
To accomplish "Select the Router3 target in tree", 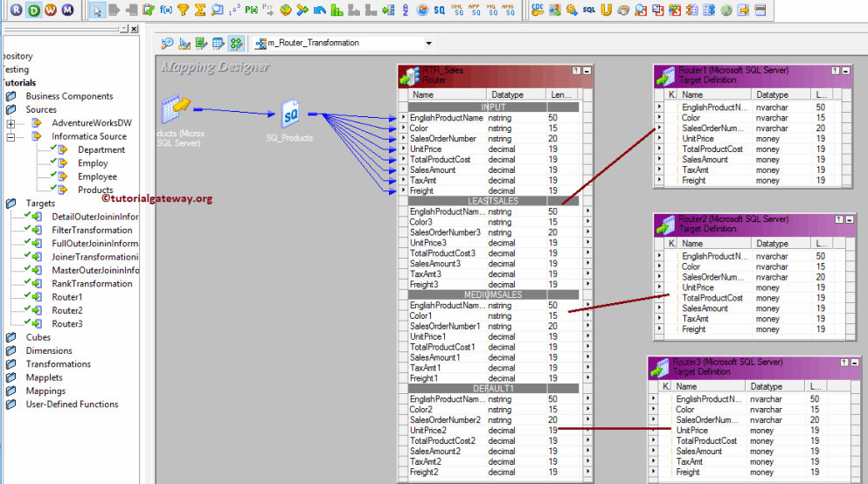I will click(67, 323).
